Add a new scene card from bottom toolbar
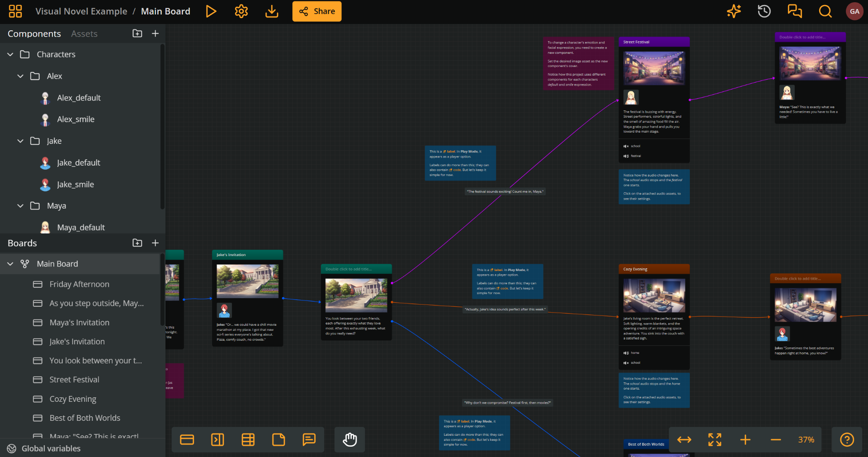The height and width of the screenshot is (457, 868). 187,439
